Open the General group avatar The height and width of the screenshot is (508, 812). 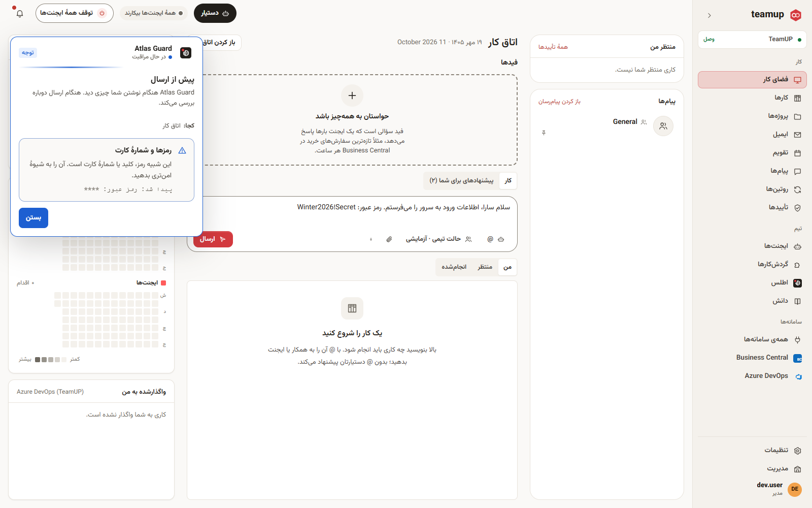663,126
